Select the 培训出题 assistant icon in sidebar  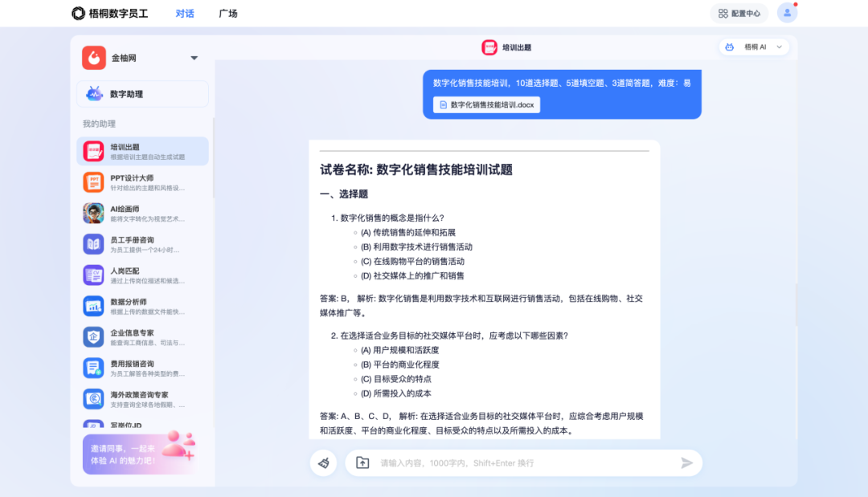pyautogui.click(x=93, y=151)
